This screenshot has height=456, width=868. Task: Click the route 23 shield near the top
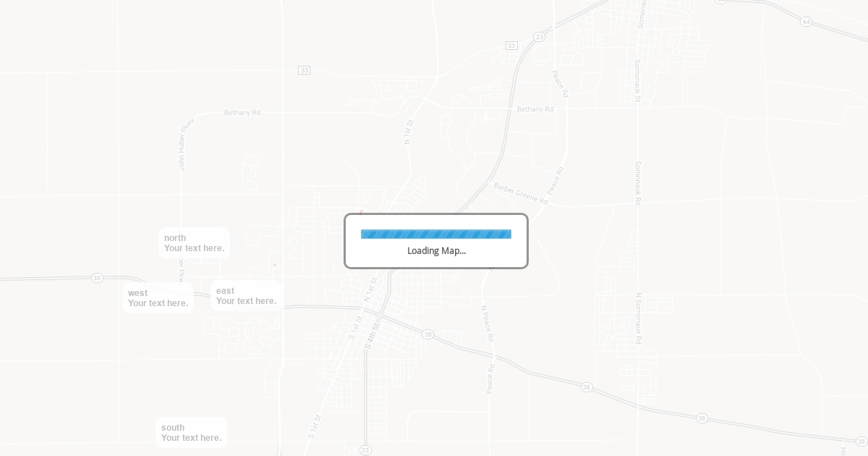539,37
